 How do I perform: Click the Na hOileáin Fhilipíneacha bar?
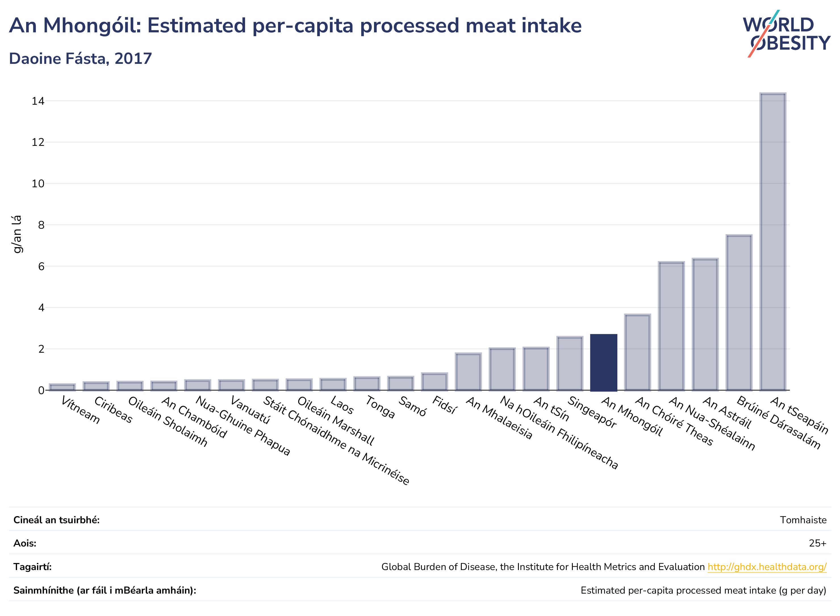pos(502,369)
